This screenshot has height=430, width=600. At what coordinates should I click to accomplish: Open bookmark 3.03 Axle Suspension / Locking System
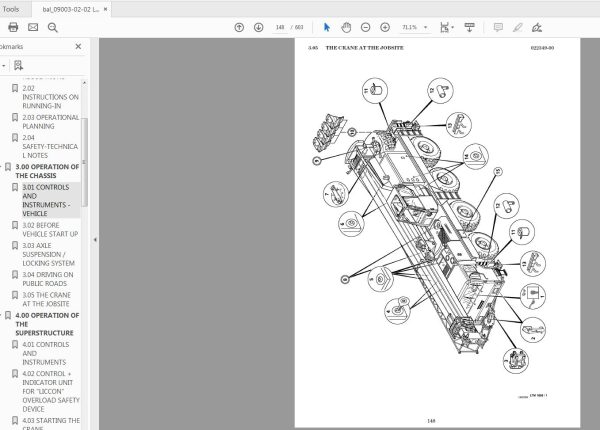48,254
